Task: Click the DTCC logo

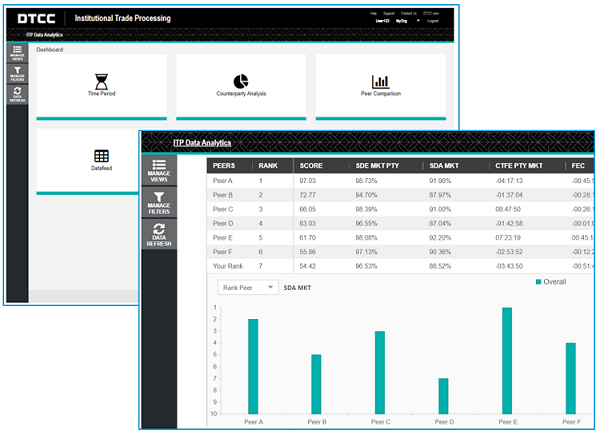Action: 36,18
